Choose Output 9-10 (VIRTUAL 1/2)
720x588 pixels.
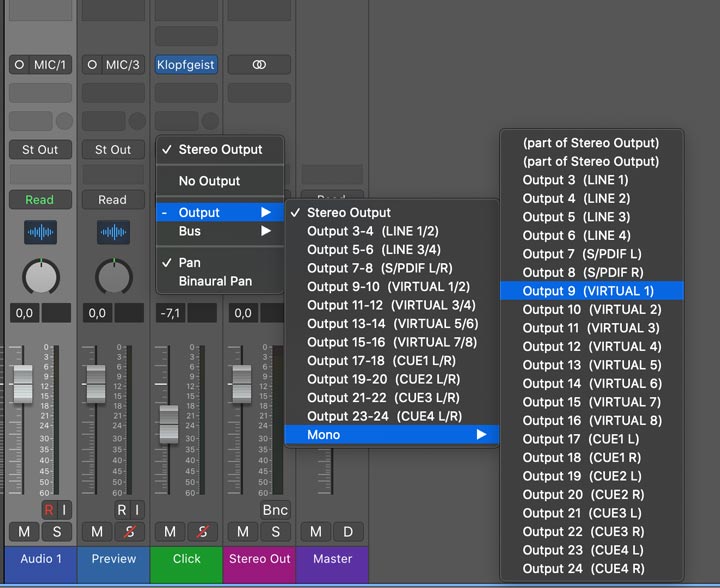click(392, 286)
